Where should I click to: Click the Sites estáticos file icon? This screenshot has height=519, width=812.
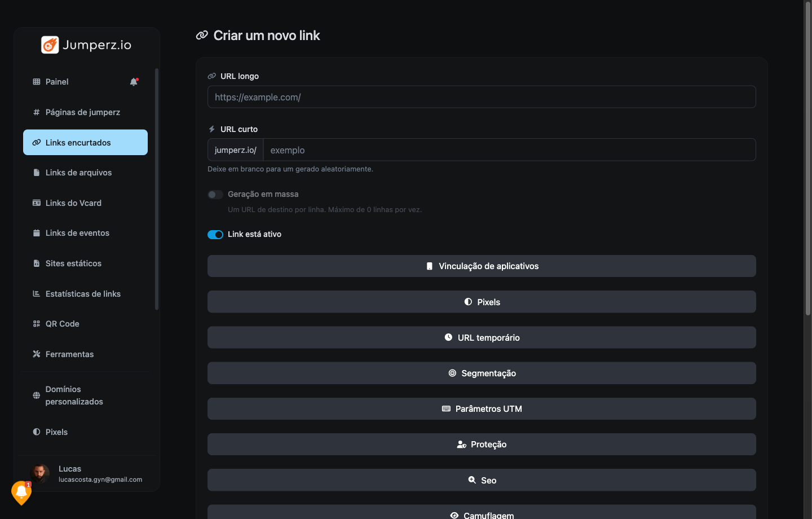[x=37, y=263]
